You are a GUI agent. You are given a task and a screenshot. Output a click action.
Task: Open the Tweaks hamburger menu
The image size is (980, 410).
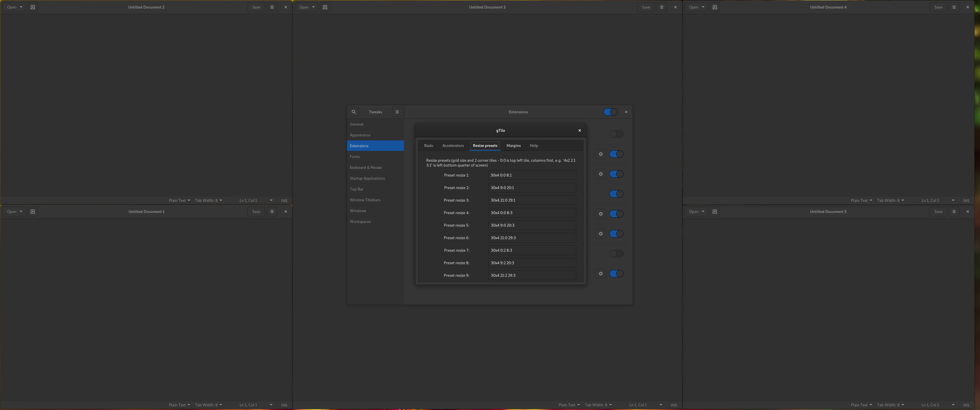click(397, 112)
